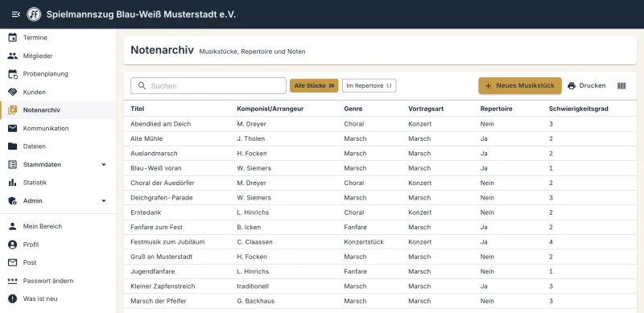Open Festmusik zum Jubiläum row
Image resolution: width=644 pixels, height=313 pixels.
(380, 242)
